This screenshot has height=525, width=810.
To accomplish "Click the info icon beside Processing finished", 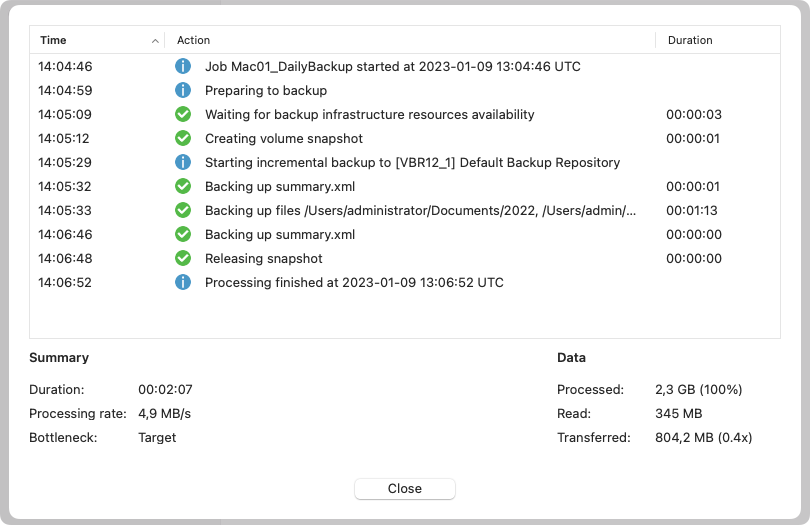I will (x=182, y=283).
